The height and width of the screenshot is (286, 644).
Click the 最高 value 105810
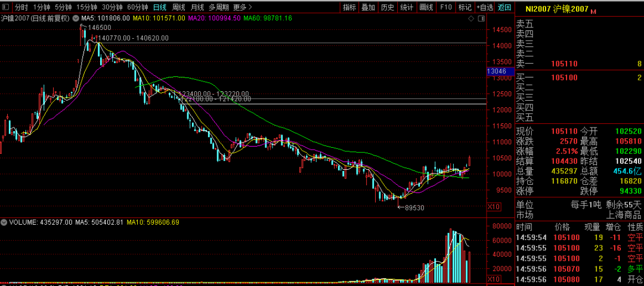(628, 142)
